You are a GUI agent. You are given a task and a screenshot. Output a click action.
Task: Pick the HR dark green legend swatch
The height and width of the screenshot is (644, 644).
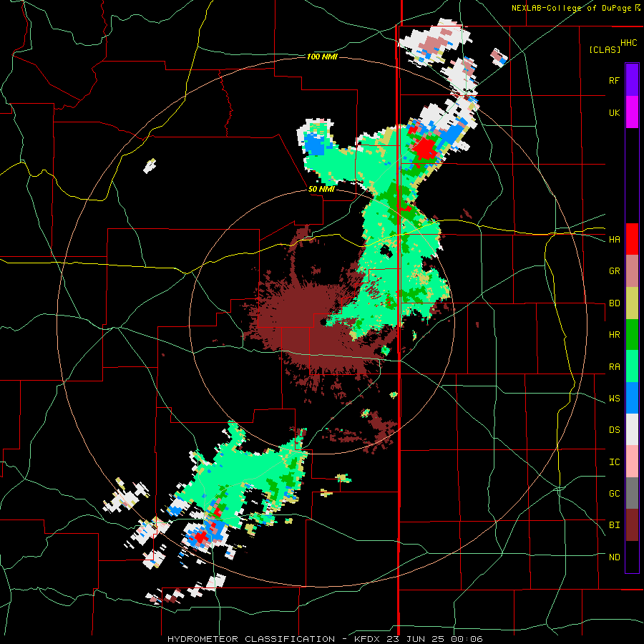click(x=632, y=334)
